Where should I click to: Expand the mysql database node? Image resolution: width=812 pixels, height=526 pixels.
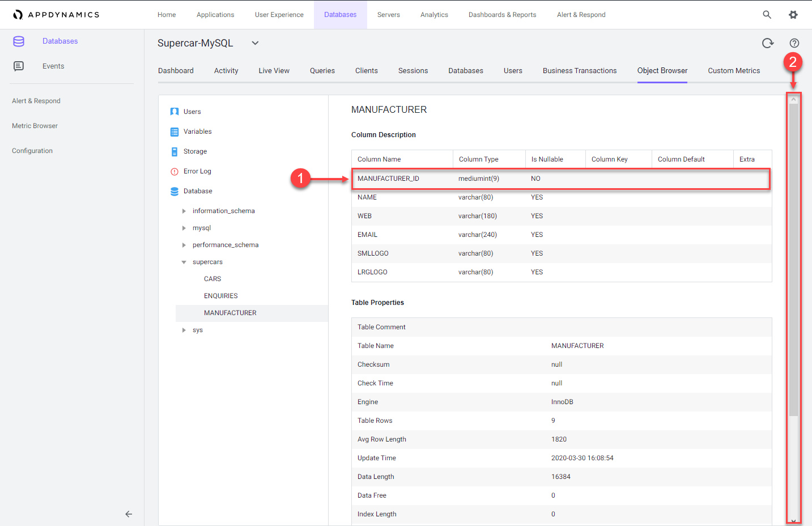tap(184, 228)
